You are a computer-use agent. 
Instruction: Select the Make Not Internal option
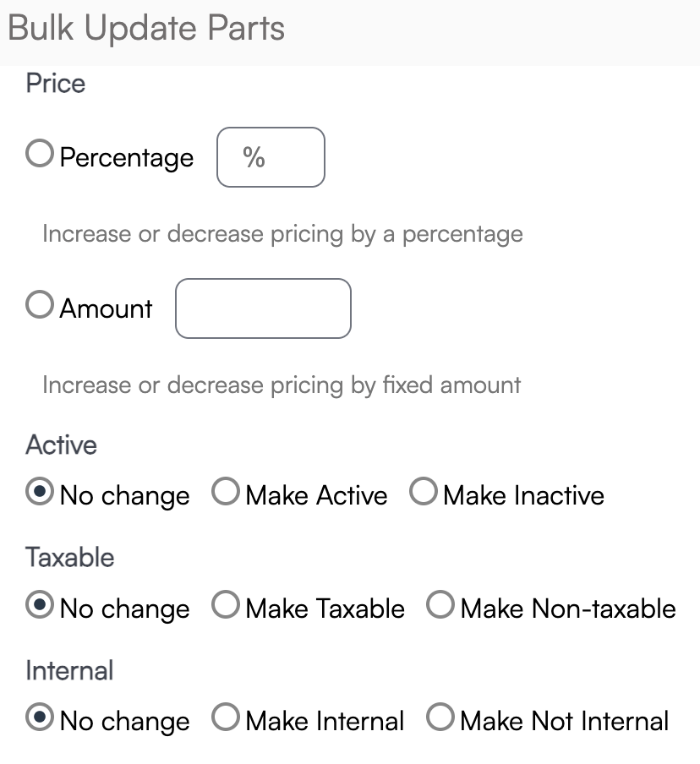click(440, 718)
